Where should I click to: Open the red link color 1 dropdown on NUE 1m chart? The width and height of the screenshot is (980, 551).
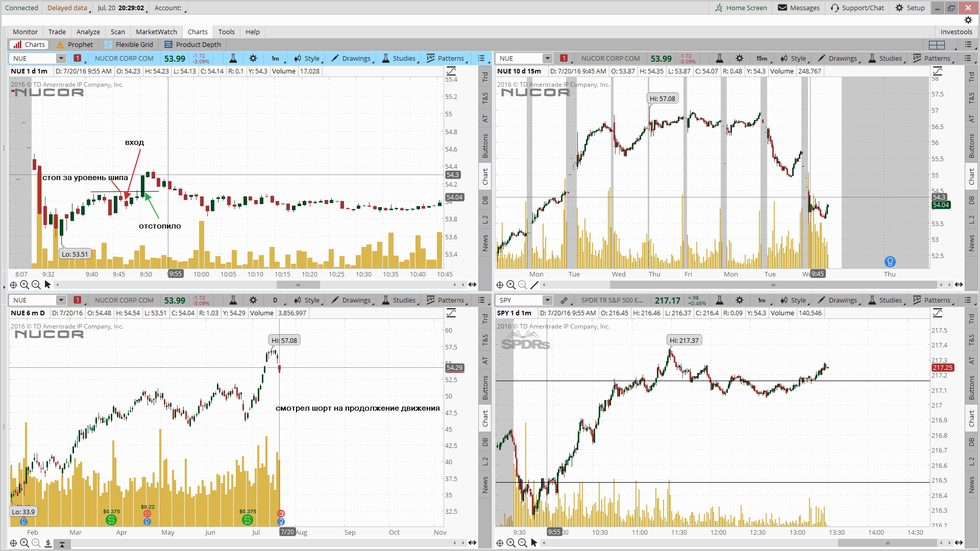(x=79, y=58)
